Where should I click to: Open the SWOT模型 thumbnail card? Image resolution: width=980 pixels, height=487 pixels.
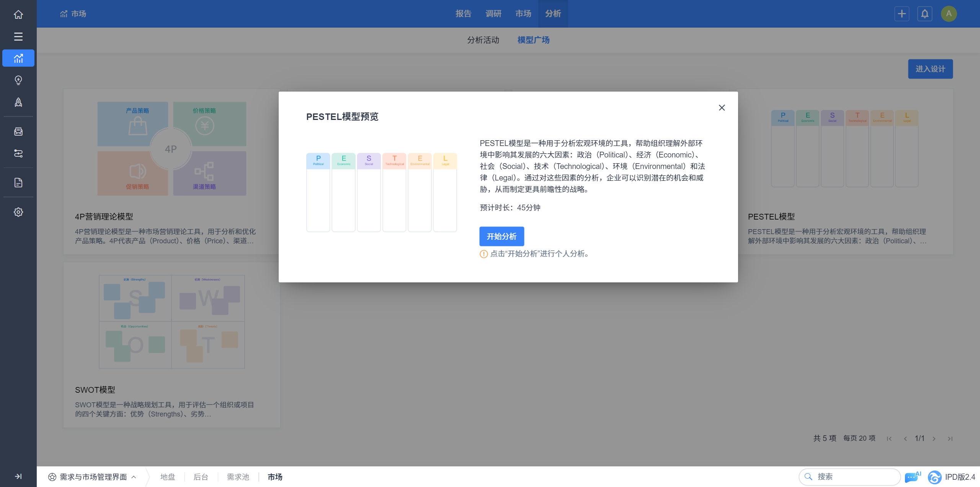171,322
